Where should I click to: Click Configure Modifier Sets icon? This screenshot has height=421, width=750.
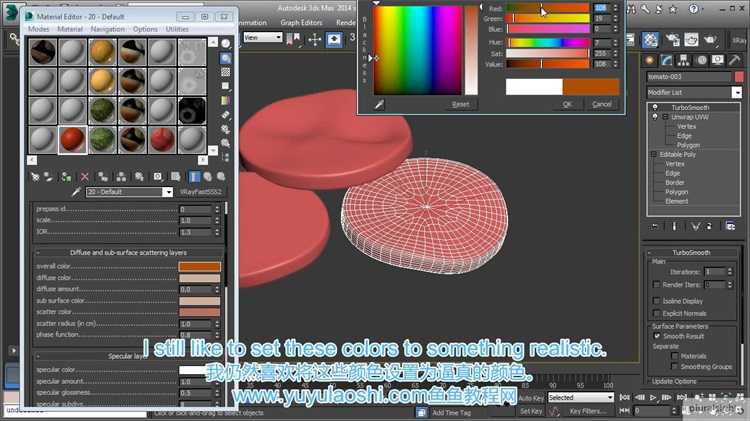[730, 226]
